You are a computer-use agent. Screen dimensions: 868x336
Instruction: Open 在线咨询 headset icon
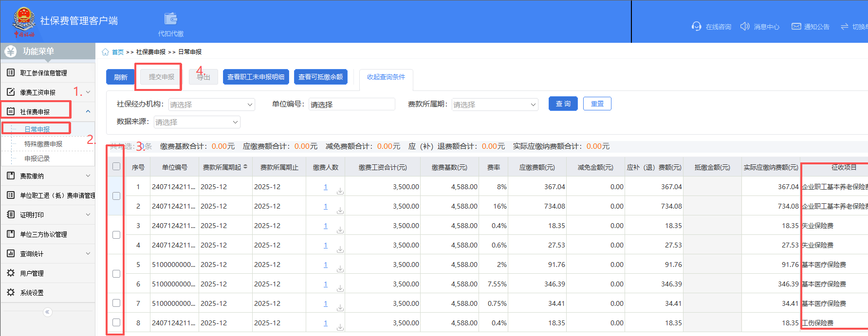[x=696, y=26]
